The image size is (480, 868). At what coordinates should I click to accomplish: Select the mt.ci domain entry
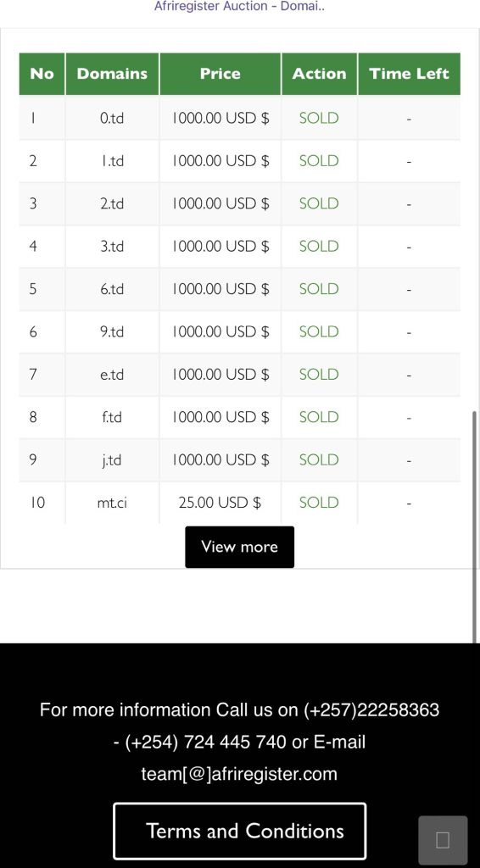tap(112, 503)
